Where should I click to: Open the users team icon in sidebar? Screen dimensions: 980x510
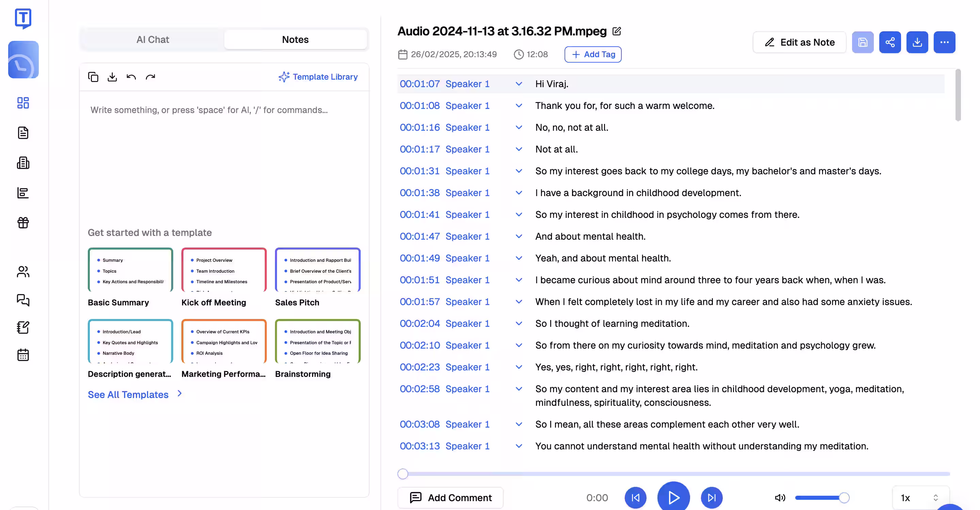pos(23,272)
